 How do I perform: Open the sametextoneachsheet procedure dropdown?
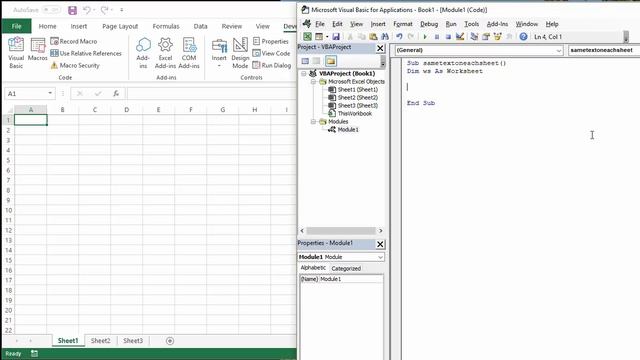tap(604, 50)
